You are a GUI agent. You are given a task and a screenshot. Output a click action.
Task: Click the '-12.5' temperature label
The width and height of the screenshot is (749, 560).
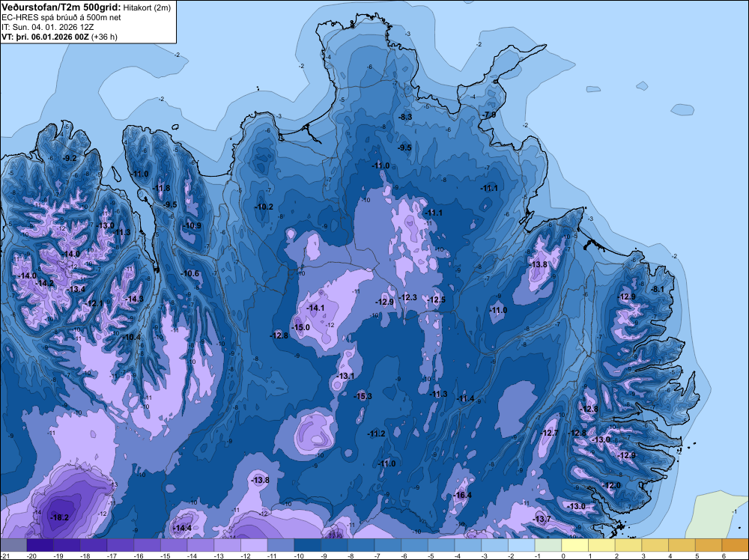pos(436,299)
